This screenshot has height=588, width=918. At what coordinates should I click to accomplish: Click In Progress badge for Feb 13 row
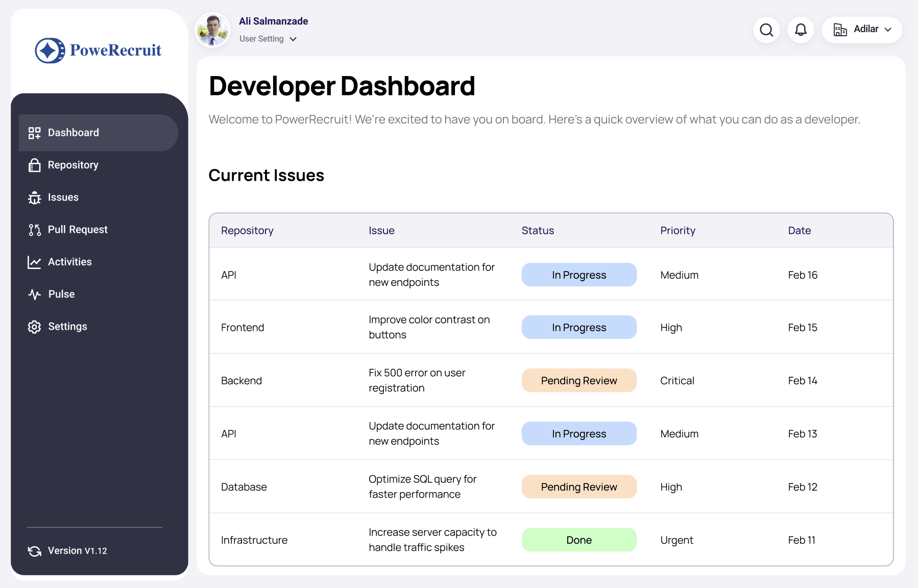[579, 433]
